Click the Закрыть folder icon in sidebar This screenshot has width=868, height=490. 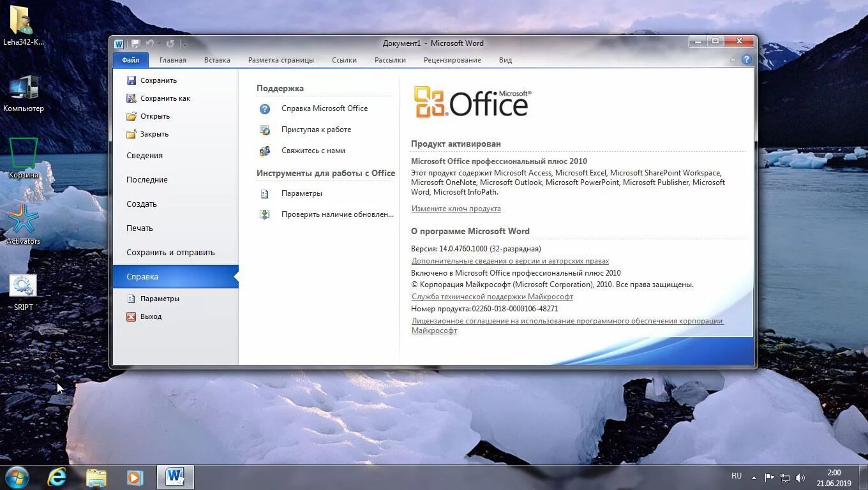pyautogui.click(x=131, y=134)
